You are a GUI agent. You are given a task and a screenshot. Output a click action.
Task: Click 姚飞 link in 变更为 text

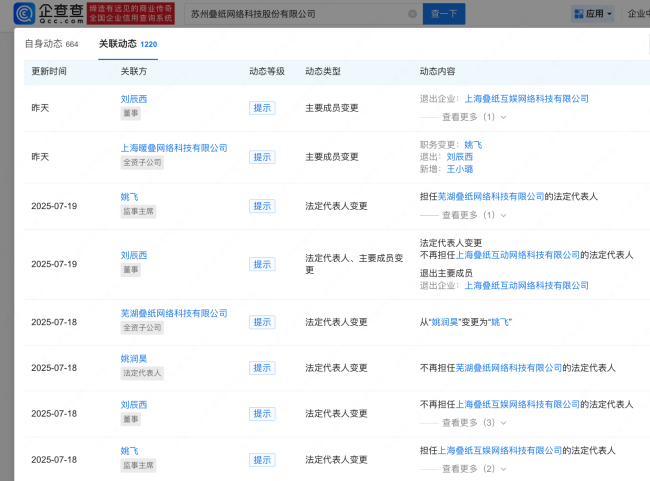coord(500,322)
